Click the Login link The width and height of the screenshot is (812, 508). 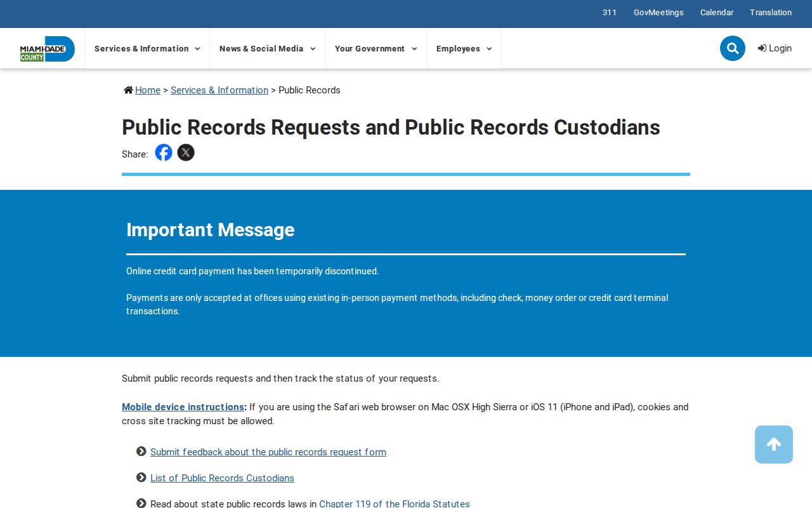click(x=775, y=48)
